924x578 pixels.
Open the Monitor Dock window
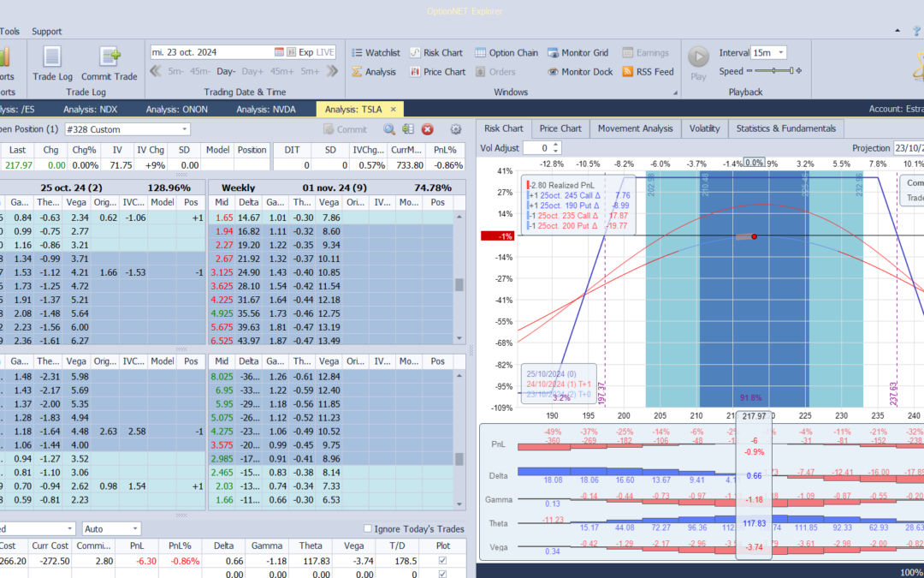(x=580, y=72)
